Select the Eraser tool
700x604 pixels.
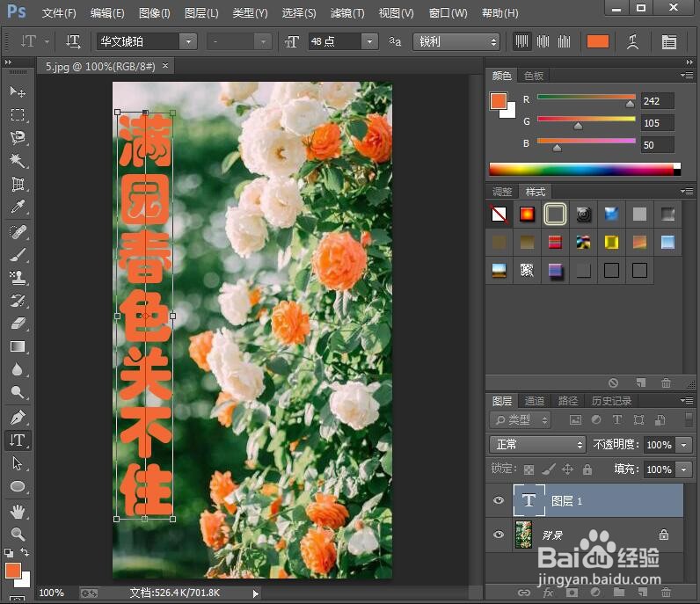pos(18,324)
